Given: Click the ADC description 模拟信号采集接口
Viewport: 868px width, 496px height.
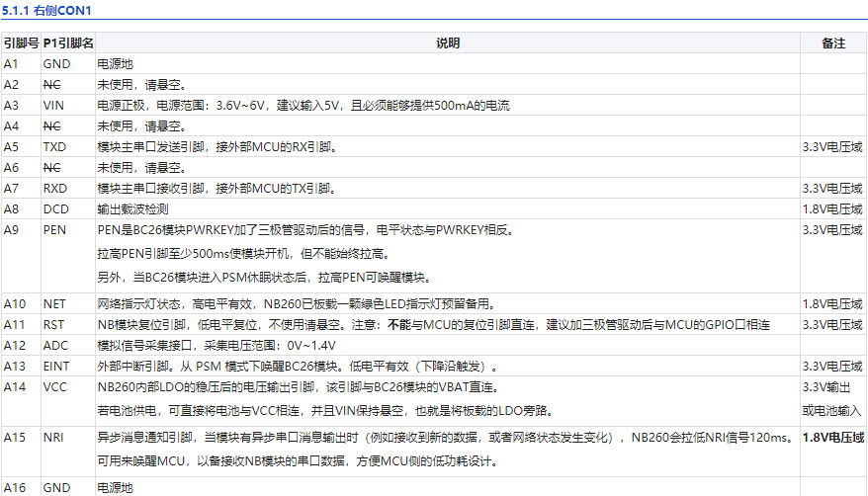Looking at the screenshot, I should [217, 346].
